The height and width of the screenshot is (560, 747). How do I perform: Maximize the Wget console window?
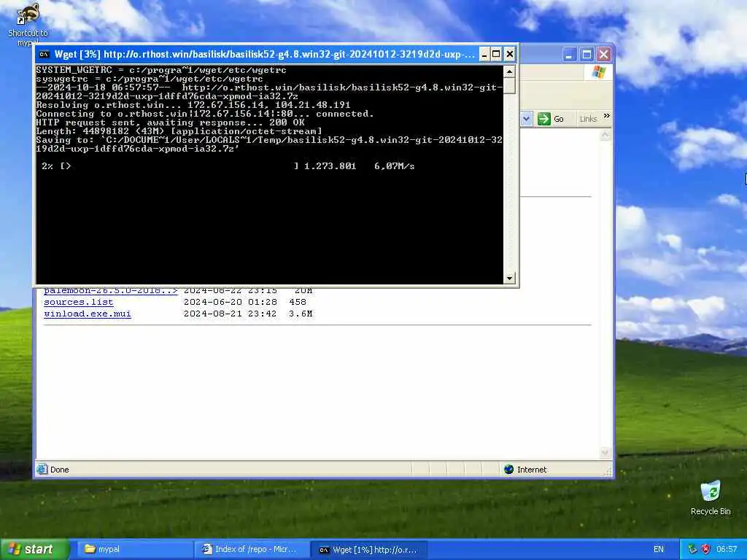pos(496,54)
